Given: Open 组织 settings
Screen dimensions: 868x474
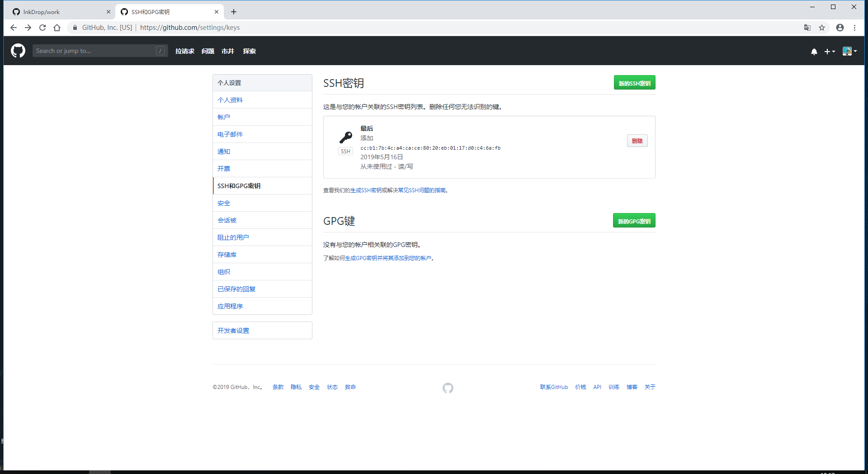Looking at the screenshot, I should (x=262, y=272).
